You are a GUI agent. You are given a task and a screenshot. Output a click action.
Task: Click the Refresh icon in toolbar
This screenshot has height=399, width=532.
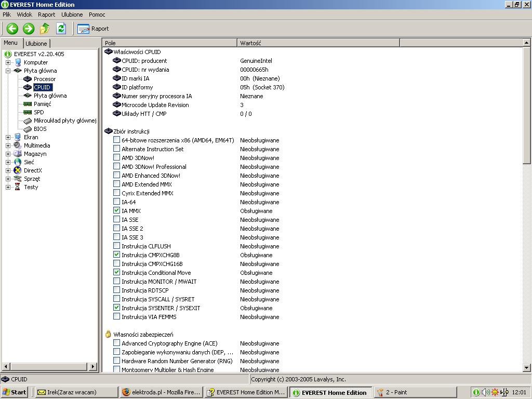pyautogui.click(x=61, y=29)
